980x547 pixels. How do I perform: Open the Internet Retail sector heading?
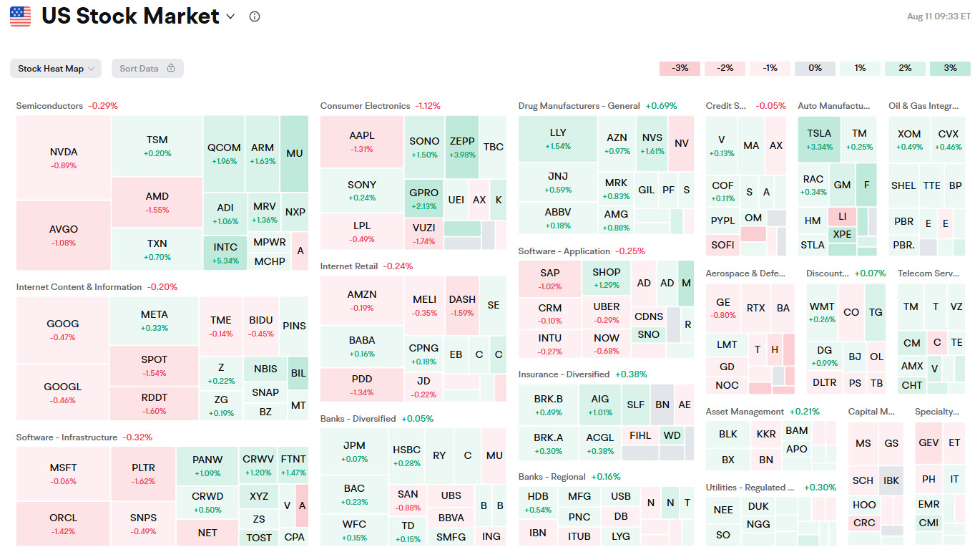(349, 266)
